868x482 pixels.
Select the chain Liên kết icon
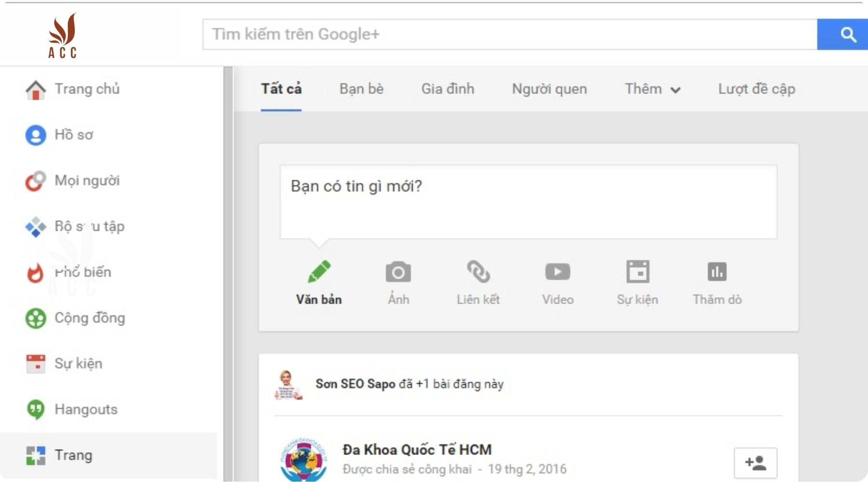point(478,271)
